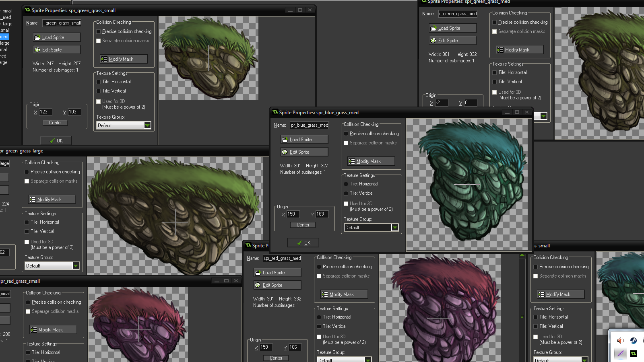Click Load Sprite in spr_green_grass_med window

(x=452, y=28)
